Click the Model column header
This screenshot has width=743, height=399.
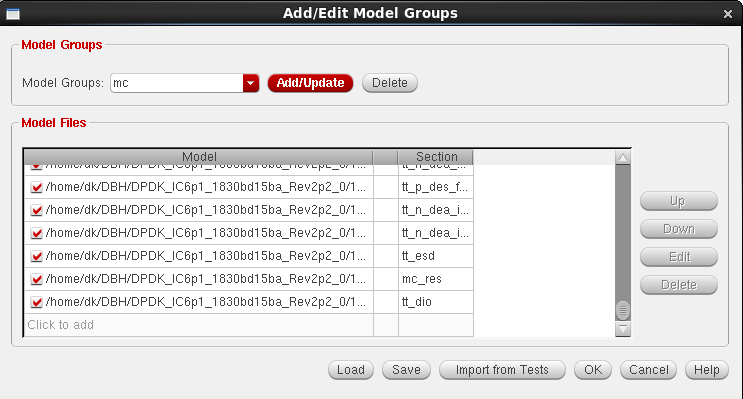click(x=199, y=157)
